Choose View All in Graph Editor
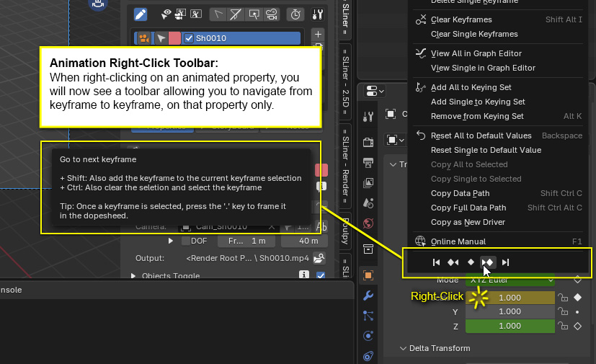The height and width of the screenshot is (364, 596). point(476,53)
